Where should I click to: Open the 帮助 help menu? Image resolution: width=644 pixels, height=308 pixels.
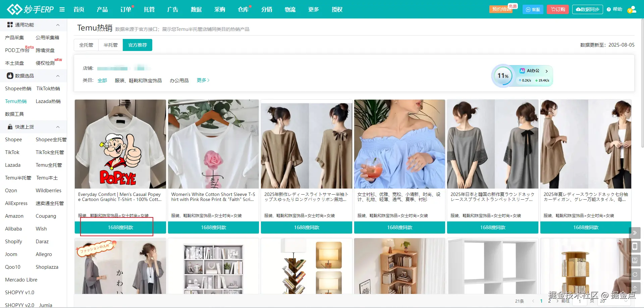(x=614, y=9)
